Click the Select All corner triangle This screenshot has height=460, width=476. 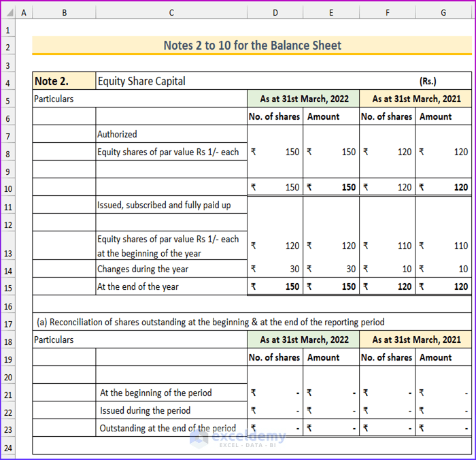tap(10, 13)
